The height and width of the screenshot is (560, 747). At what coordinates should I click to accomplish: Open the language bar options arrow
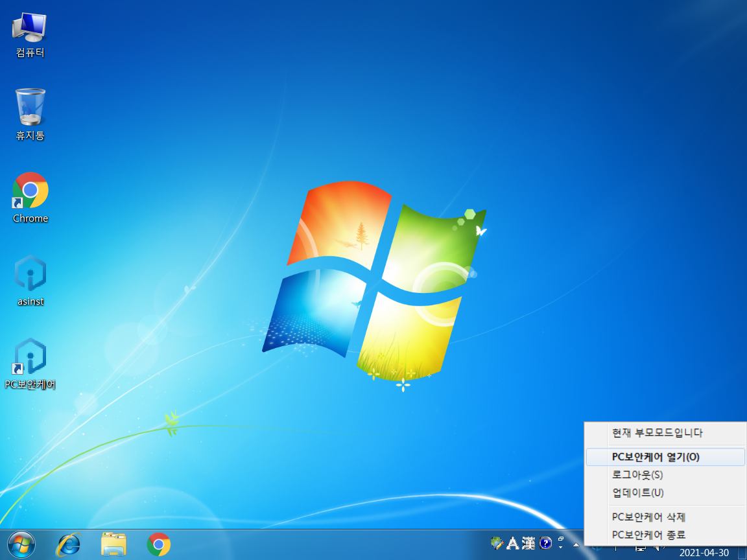[x=561, y=547]
